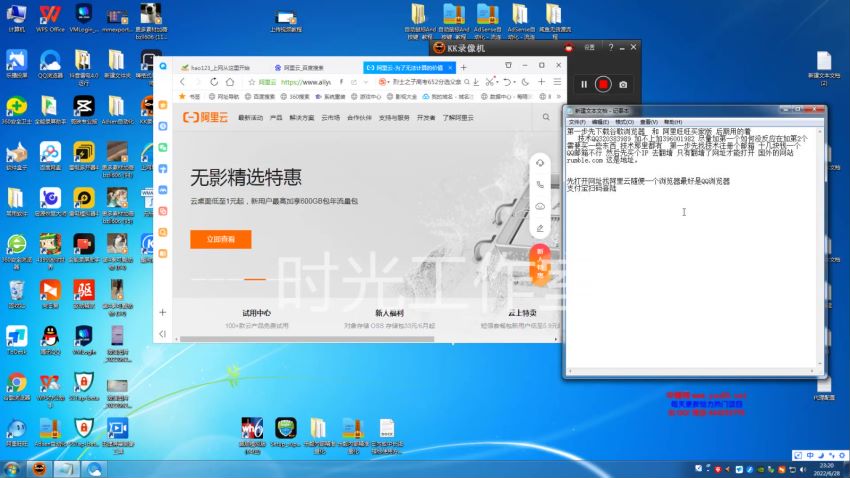Image resolution: width=850 pixels, height=478 pixels.
Task: Select the 360安全卫士 desktop icon
Action: point(16,110)
